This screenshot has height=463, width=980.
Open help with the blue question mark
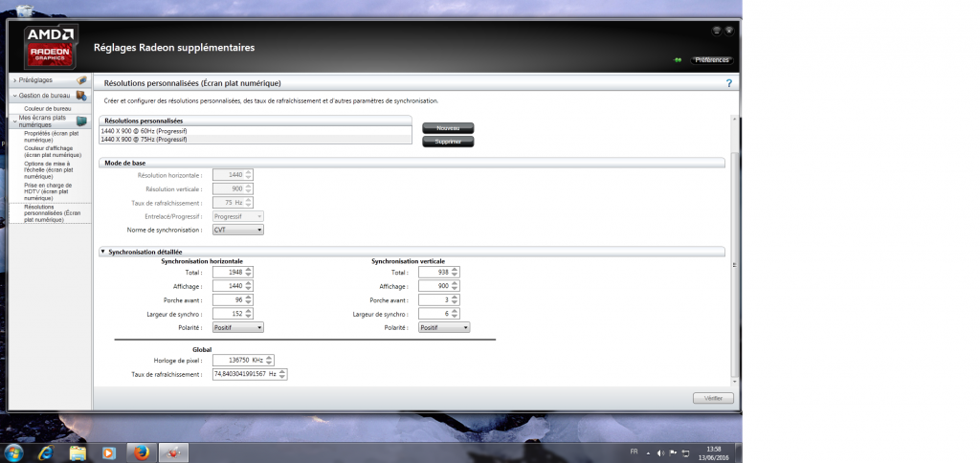[x=728, y=82]
